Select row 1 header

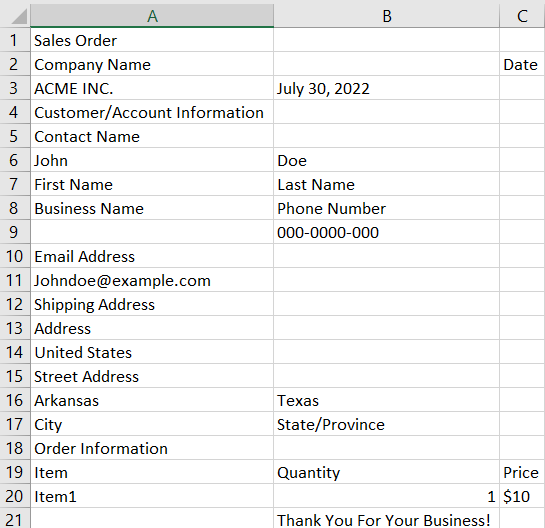[x=15, y=40]
